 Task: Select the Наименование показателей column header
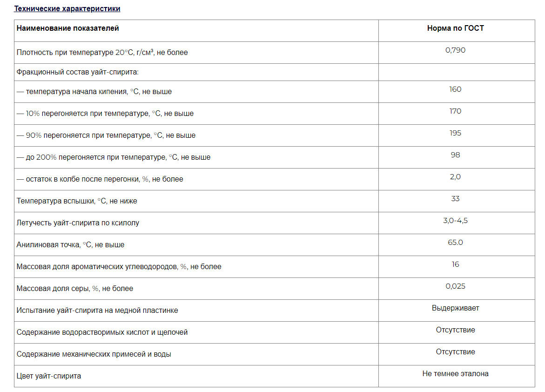68,28
